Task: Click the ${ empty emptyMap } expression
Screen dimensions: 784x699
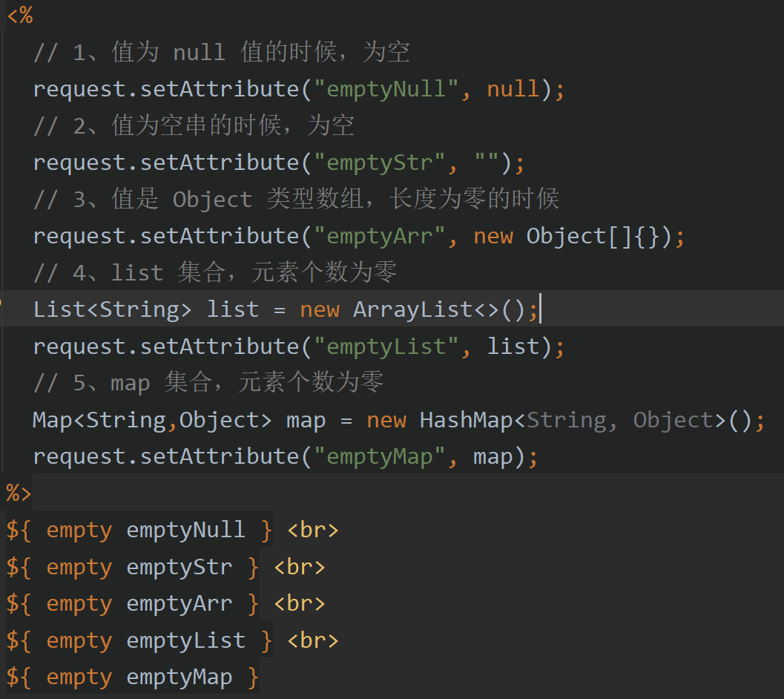Action: click(x=133, y=677)
